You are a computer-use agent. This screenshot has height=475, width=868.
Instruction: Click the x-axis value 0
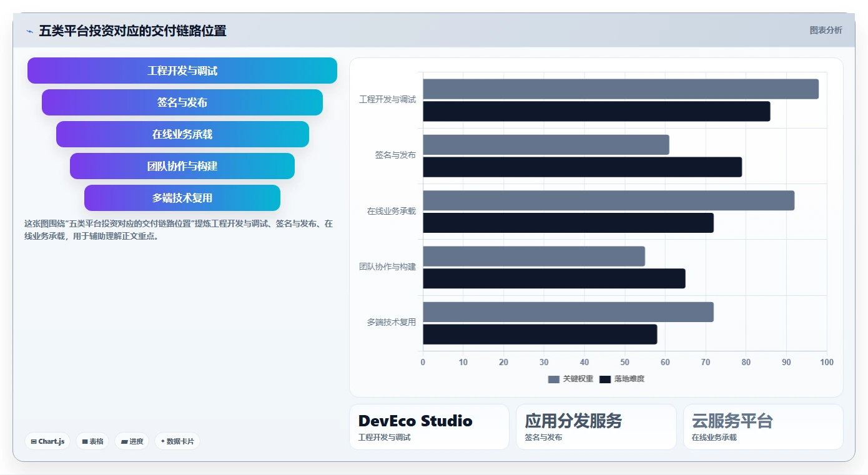[423, 362]
